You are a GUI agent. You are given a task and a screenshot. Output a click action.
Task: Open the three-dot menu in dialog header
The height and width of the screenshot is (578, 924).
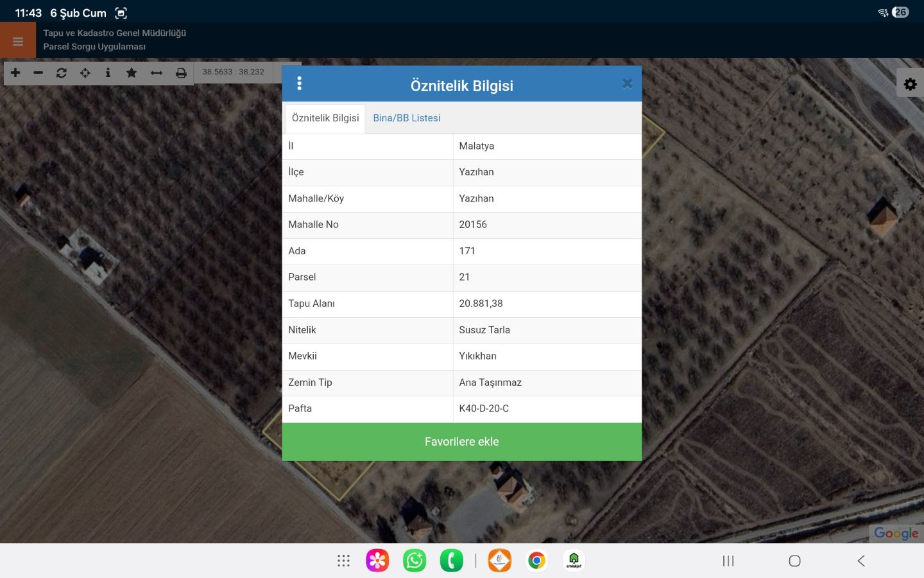coord(299,83)
